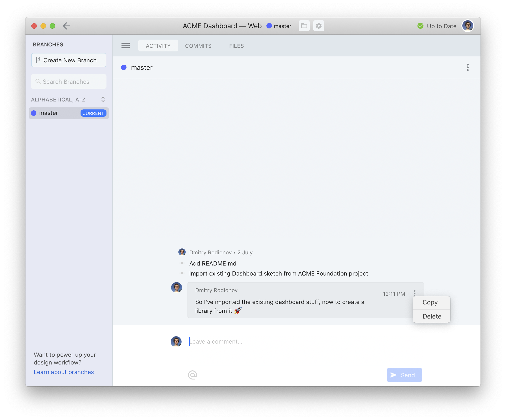Click Import existing Dashboard.sketch commit entry
Screen dimensions: 506x420
(278, 273)
